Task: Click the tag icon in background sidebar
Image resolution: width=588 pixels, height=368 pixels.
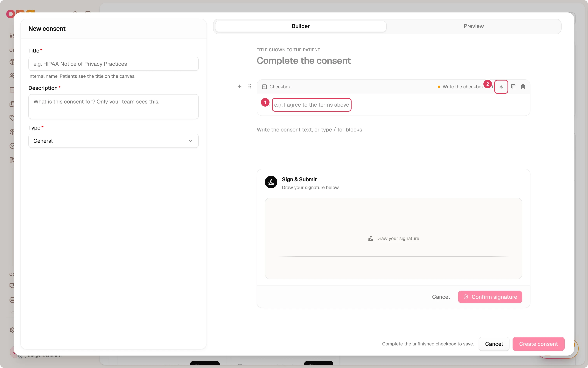Action: [x=12, y=118]
